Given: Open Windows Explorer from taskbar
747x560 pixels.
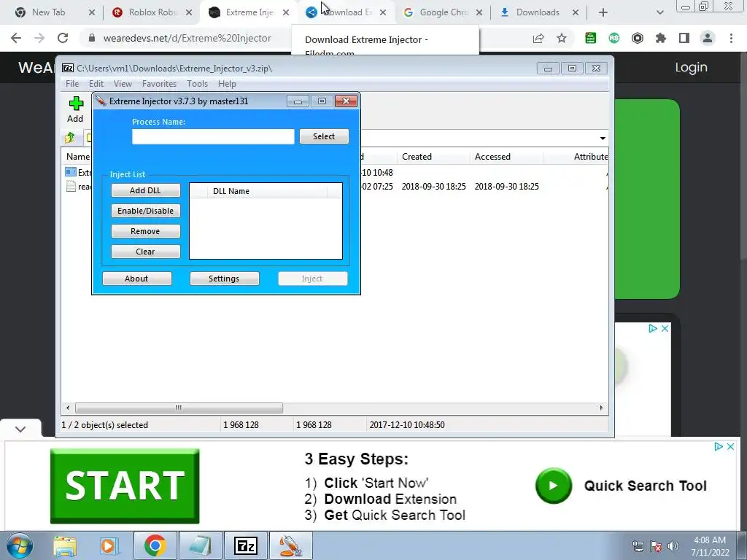Looking at the screenshot, I should click(x=65, y=546).
